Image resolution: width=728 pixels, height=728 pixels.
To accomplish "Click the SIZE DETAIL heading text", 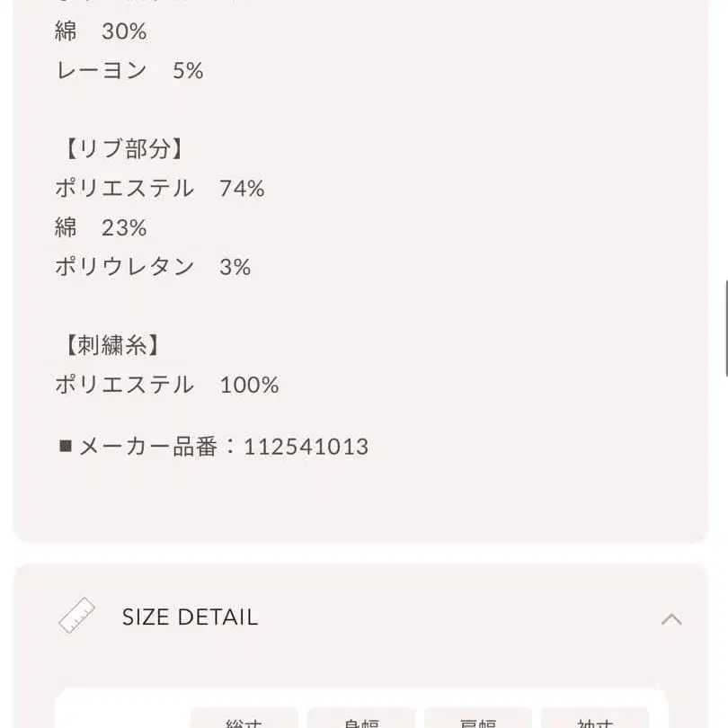I will (x=189, y=617).
